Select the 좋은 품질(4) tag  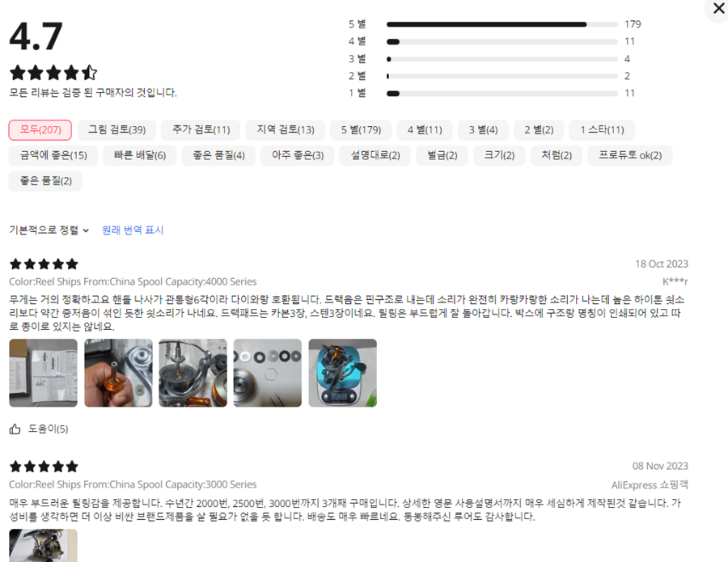pyautogui.click(x=218, y=155)
